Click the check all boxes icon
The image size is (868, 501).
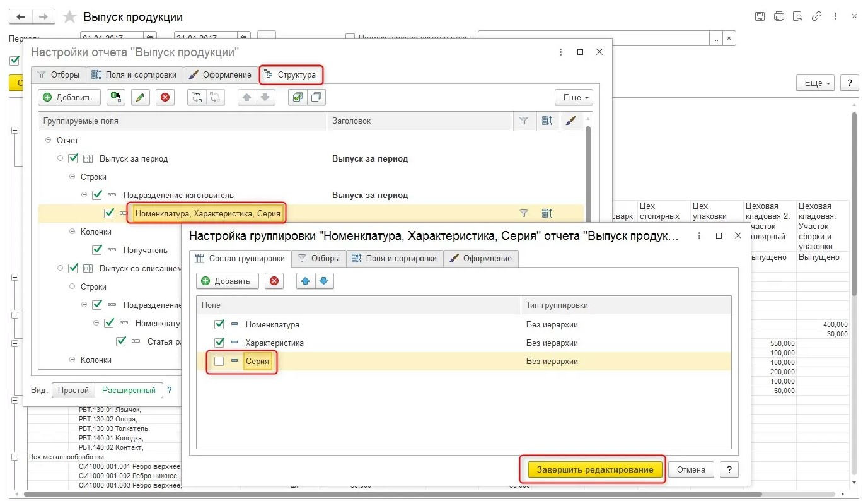(x=298, y=97)
